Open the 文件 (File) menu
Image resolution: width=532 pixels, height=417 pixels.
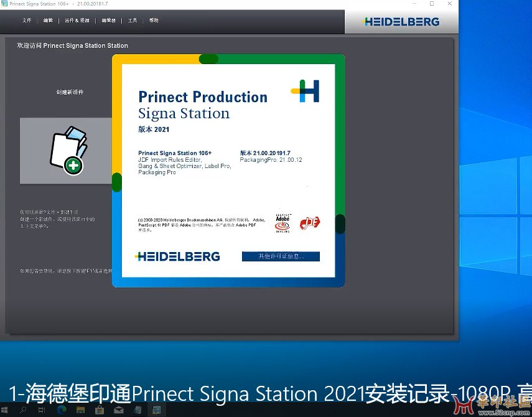(27, 21)
